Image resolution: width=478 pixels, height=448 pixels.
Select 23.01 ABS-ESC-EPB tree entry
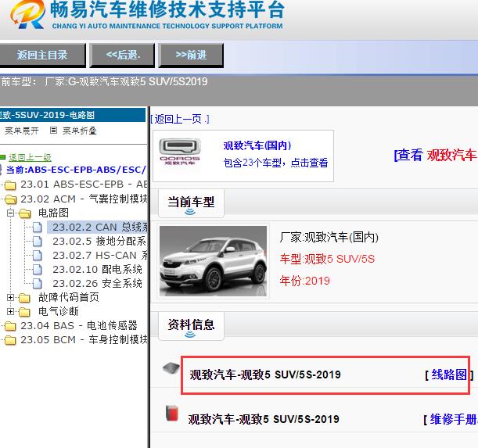coord(84,184)
